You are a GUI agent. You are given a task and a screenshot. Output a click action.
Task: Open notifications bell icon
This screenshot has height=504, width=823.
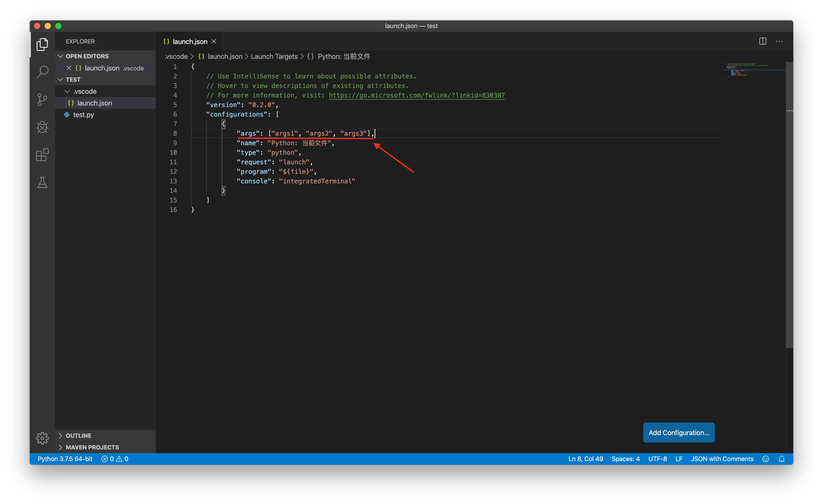(782, 459)
